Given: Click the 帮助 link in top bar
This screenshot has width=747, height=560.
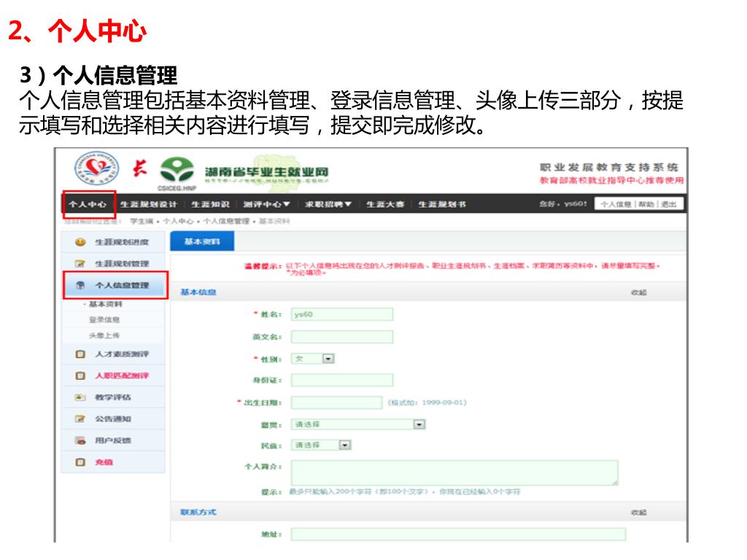Looking at the screenshot, I should pyautogui.click(x=646, y=204).
